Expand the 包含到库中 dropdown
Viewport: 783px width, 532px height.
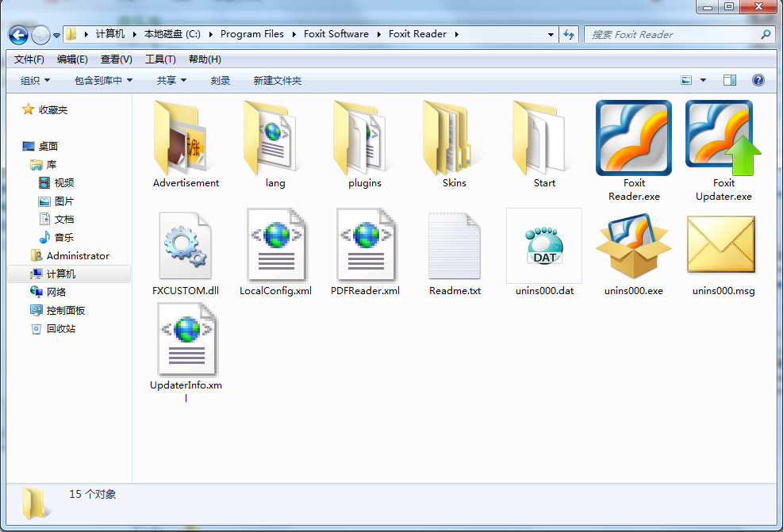click(103, 80)
